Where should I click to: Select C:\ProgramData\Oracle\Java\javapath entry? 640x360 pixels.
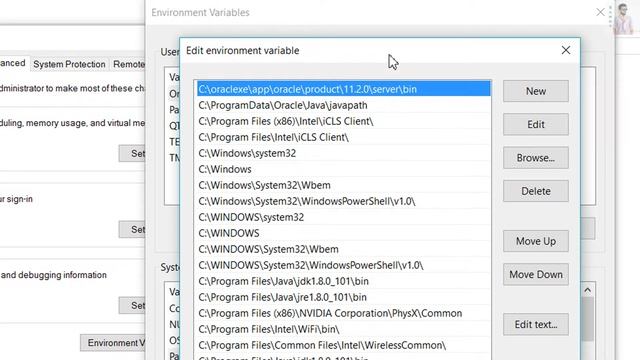pyautogui.click(x=343, y=105)
